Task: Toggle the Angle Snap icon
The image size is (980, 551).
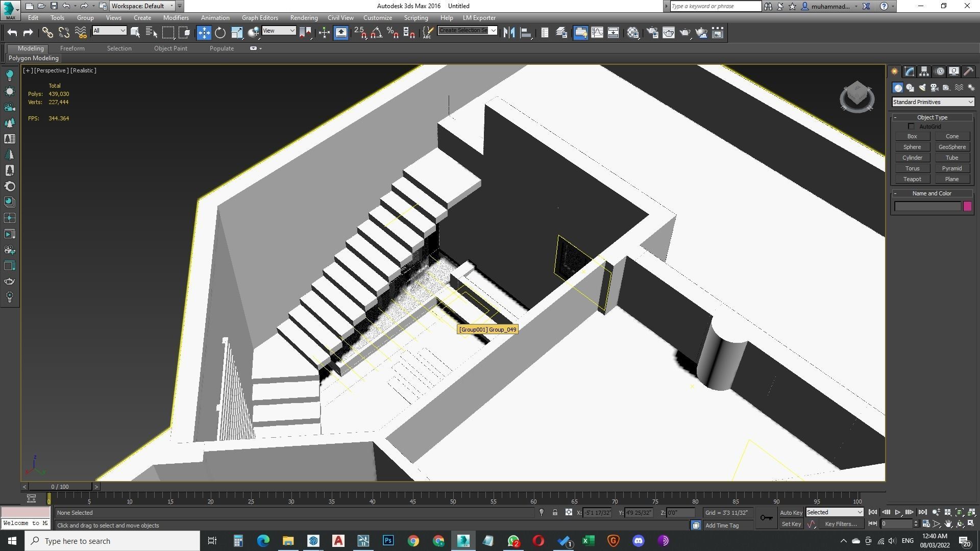Action: tap(376, 33)
